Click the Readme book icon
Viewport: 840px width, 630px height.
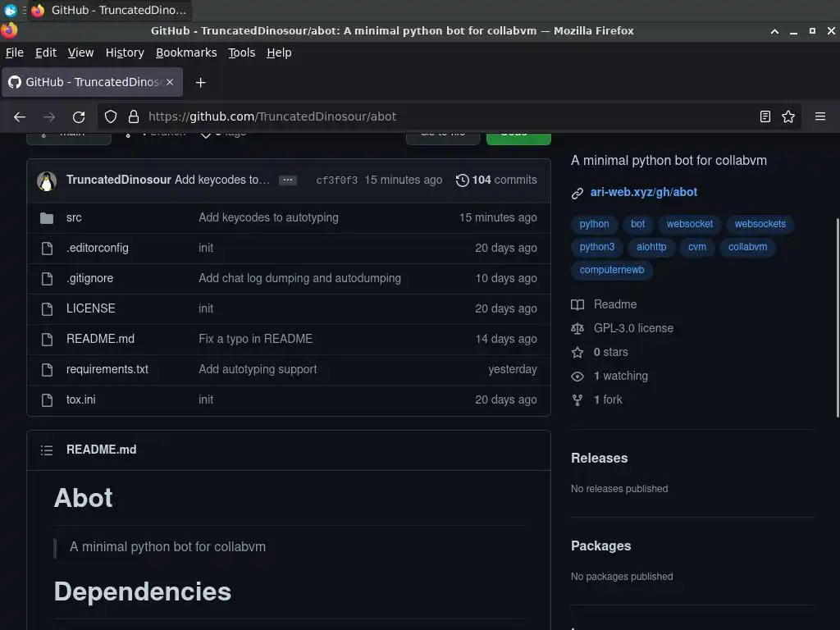(577, 305)
